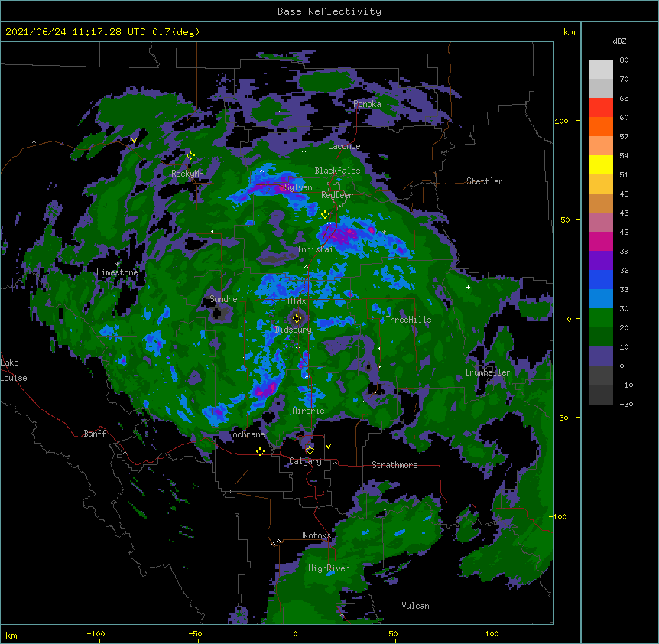Click the dBZ legend heading

point(619,41)
